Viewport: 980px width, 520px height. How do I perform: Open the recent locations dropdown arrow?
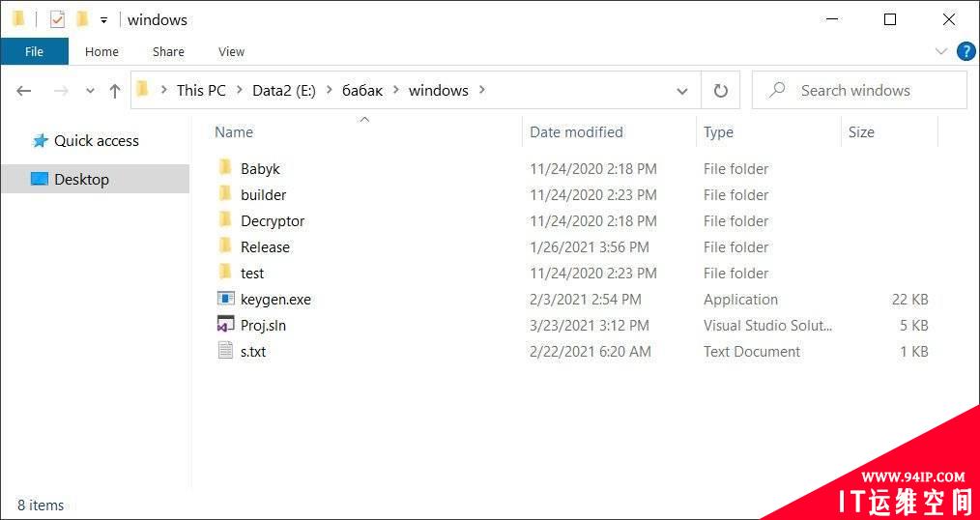click(x=90, y=91)
